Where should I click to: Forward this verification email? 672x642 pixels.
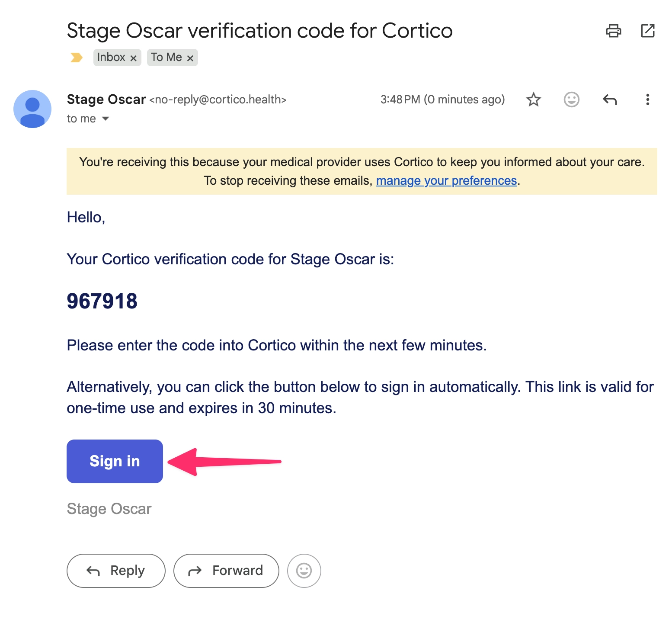(226, 571)
